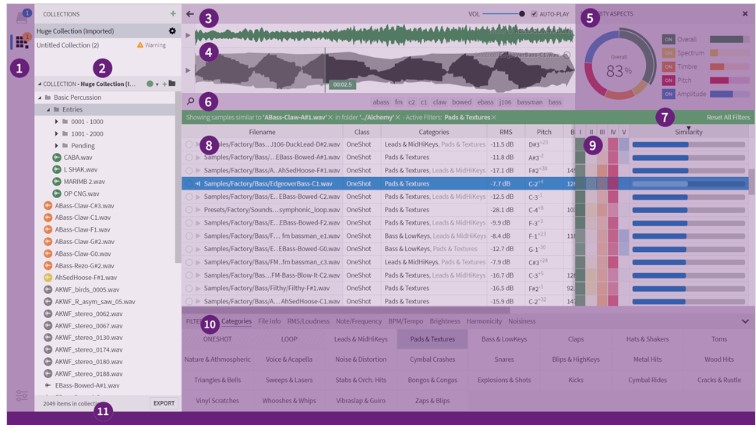Mark the circle on the symphonic_loop.wav row
The width and height of the screenshot is (756, 425).
click(189, 210)
